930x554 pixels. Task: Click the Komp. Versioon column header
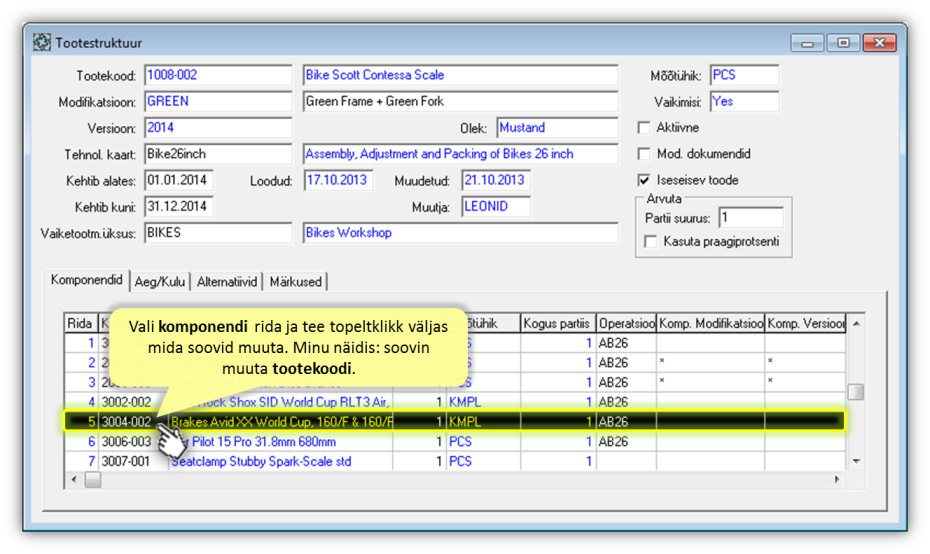[x=805, y=323]
